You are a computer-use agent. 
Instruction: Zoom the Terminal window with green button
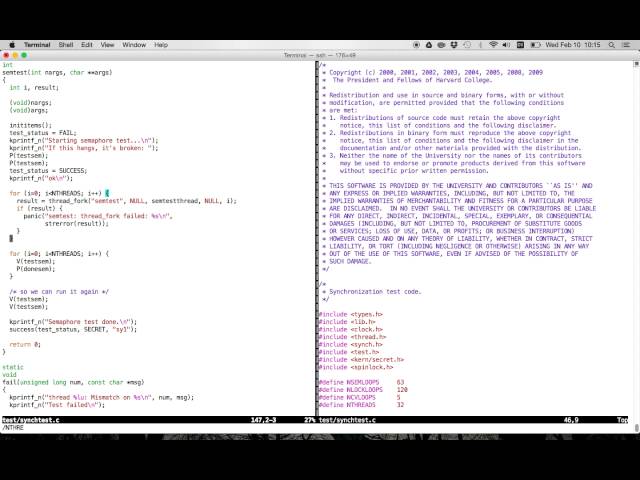[x=24, y=55]
